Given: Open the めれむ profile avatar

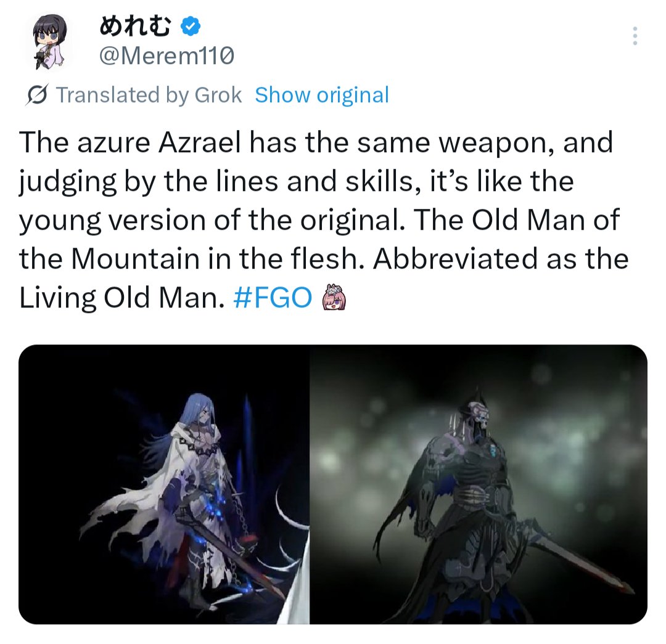Looking at the screenshot, I should 50,42.
